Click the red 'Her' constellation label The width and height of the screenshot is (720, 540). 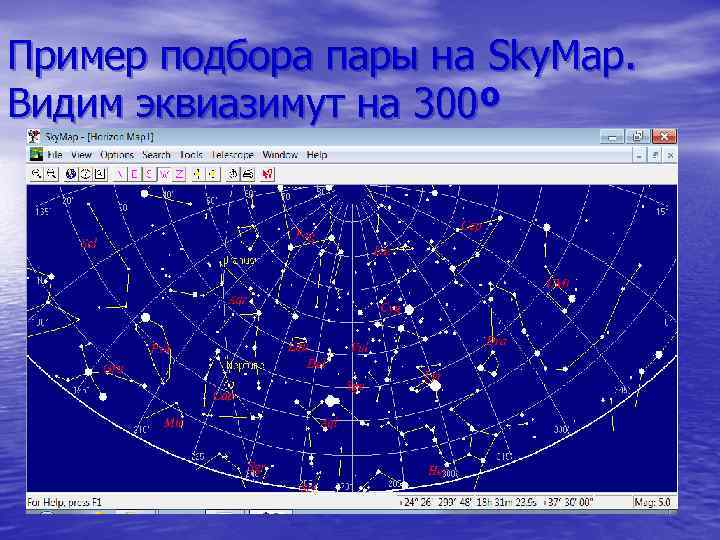435,470
